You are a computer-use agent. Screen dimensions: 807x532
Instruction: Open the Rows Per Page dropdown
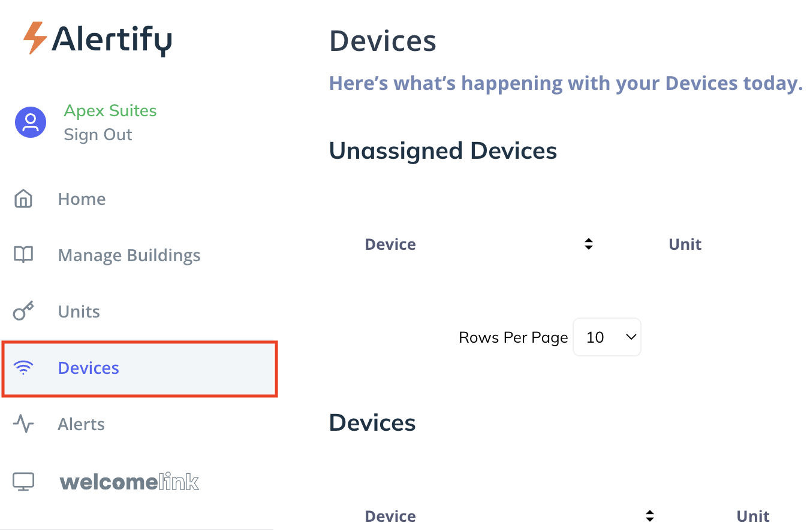607,337
